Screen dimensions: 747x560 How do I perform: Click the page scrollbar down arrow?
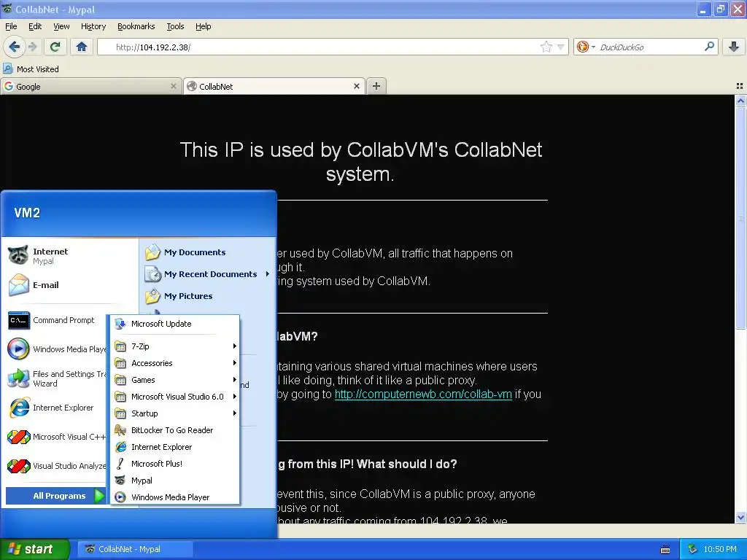click(740, 517)
